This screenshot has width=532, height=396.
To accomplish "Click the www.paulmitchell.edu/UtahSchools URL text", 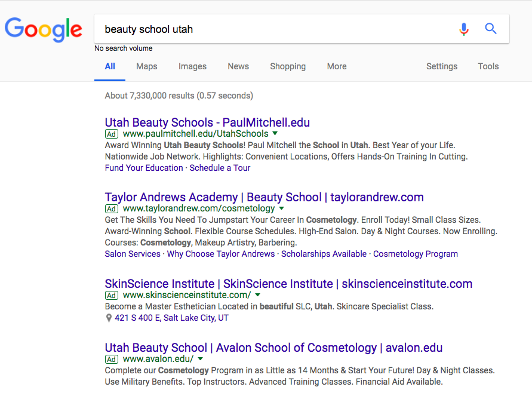I will 195,134.
